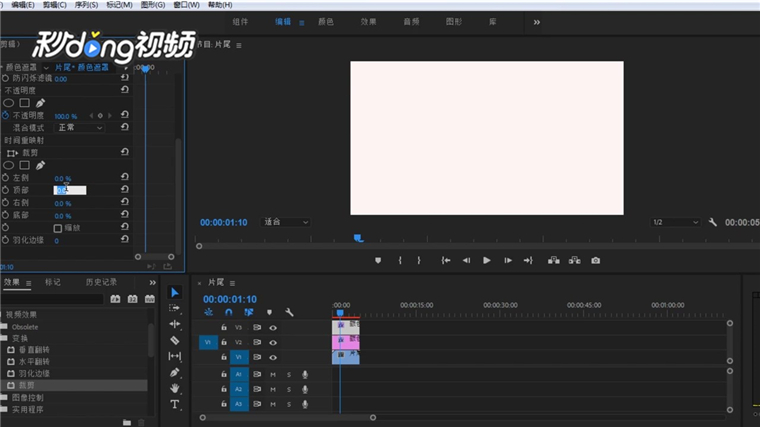
Task: Click the Mark In bracket
Action: point(400,261)
